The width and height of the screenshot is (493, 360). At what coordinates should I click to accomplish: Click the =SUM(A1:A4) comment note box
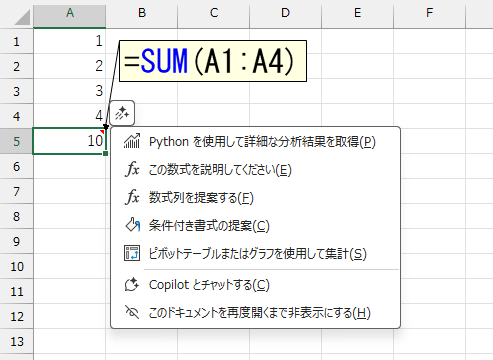[213, 61]
